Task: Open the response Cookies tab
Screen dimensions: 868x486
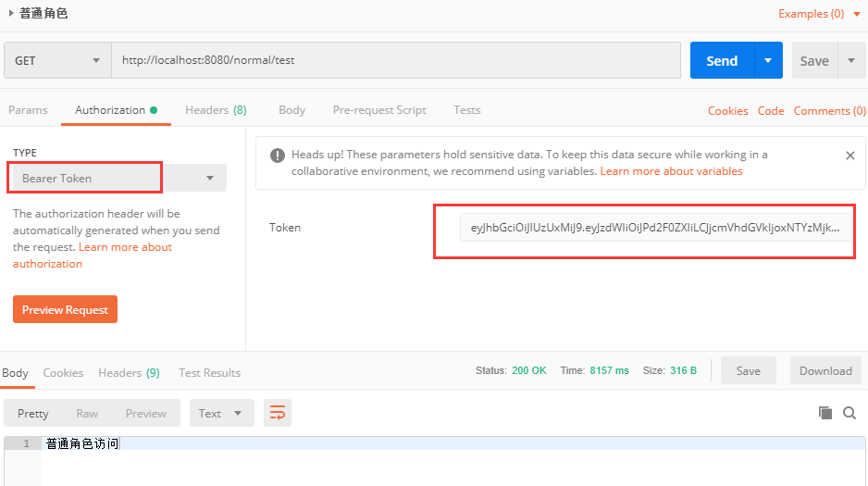Action: (x=63, y=373)
